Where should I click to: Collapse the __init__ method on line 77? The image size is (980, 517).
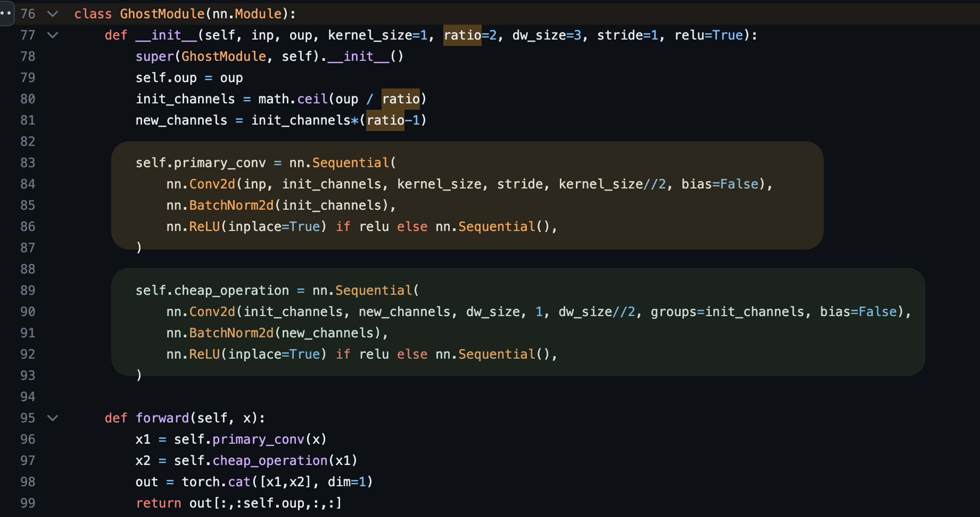pos(52,35)
